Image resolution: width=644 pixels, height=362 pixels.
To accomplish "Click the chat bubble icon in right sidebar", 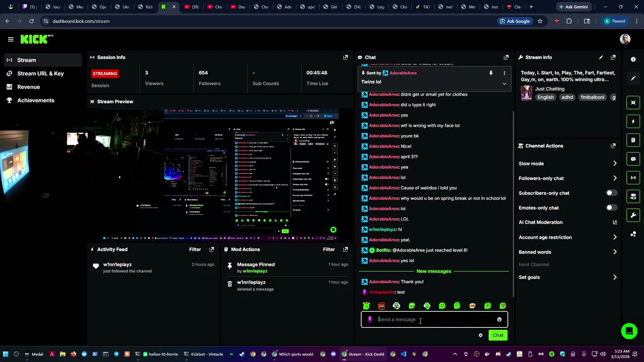I will (633, 159).
